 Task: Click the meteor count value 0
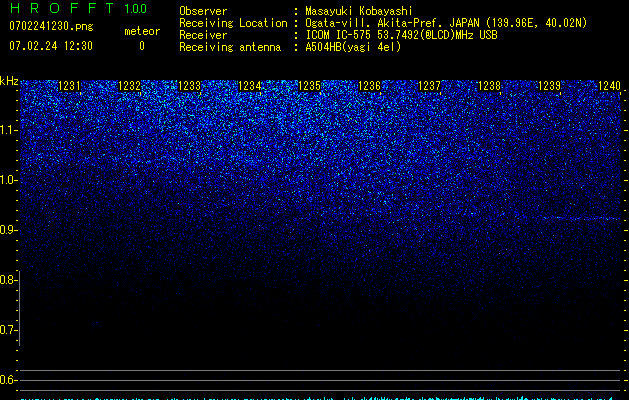point(142,46)
